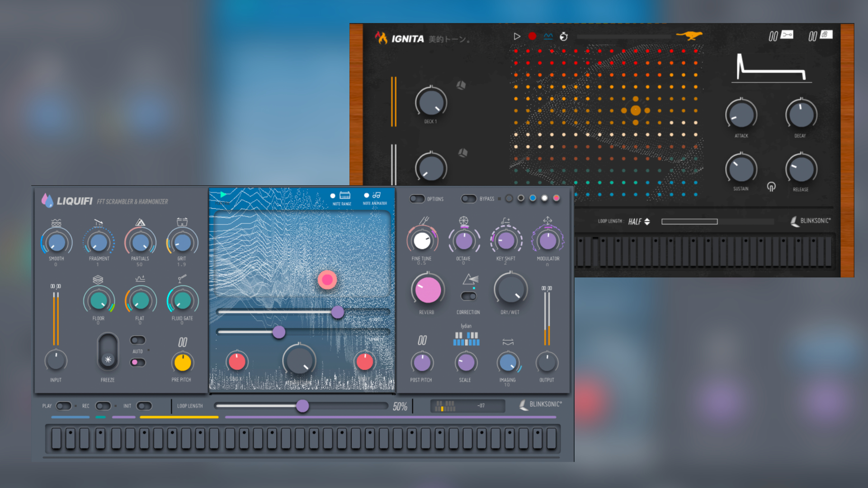
Task: Turn on the AUTO switch in LIQUIFI
Action: pos(137,340)
